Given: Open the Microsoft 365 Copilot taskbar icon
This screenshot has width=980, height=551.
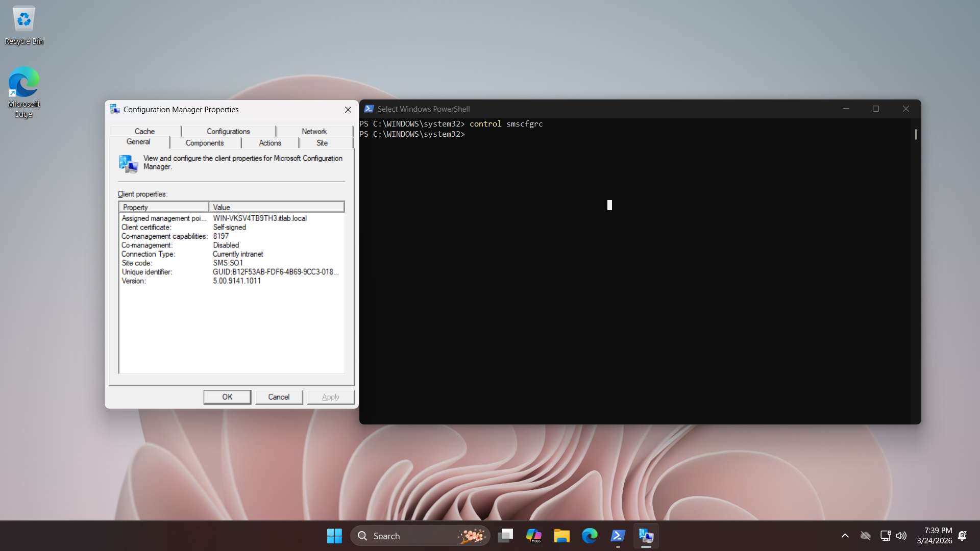Looking at the screenshot, I should pyautogui.click(x=533, y=536).
